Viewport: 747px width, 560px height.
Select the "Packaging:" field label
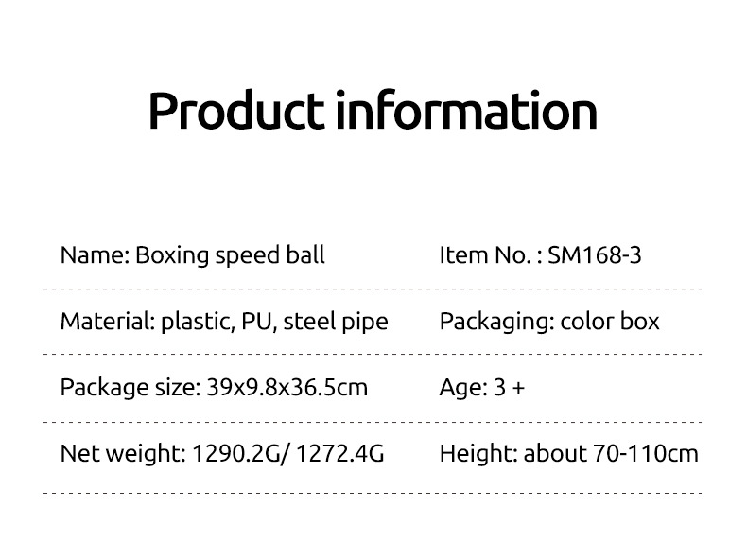point(496,321)
